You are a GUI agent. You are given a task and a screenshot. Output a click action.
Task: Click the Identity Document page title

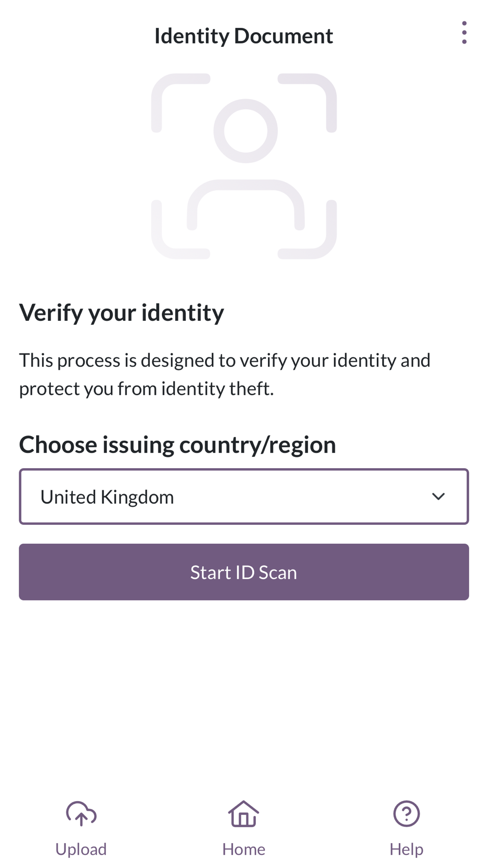244,36
